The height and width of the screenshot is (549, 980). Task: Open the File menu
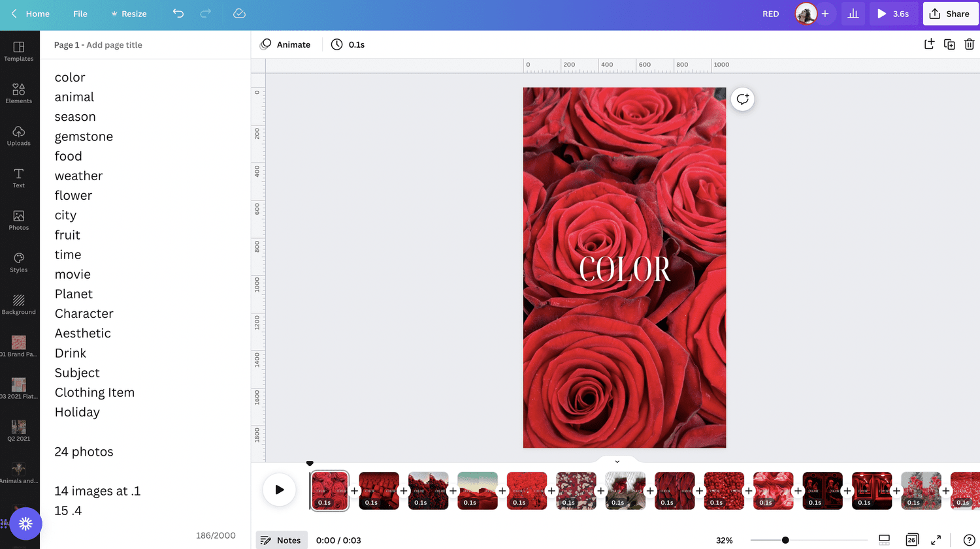pos(80,14)
